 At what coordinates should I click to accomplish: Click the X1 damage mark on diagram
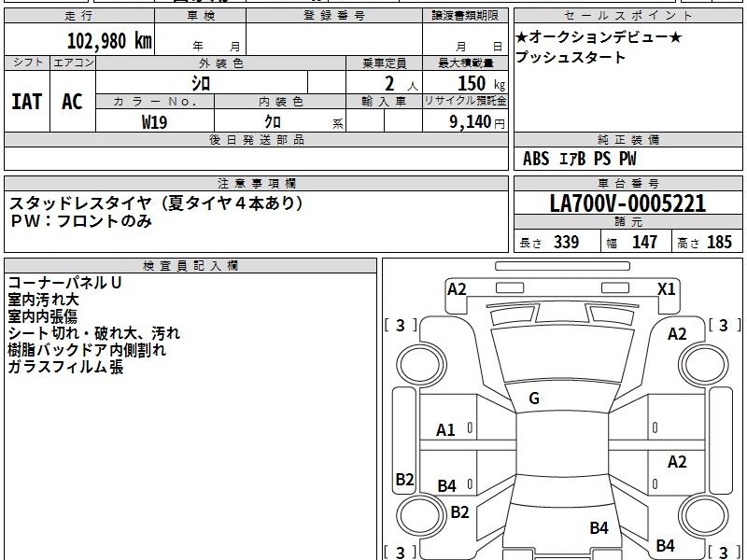[666, 289]
